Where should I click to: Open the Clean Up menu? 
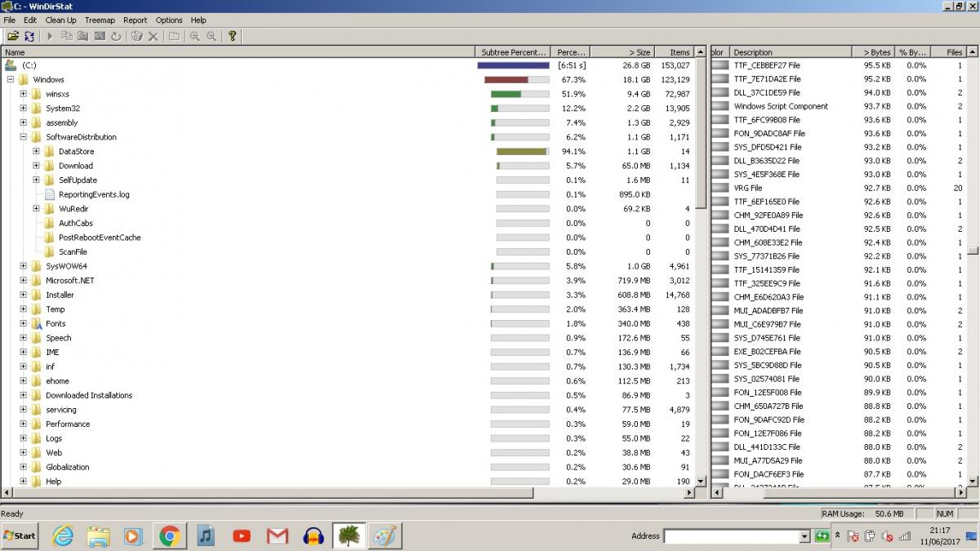tap(61, 20)
